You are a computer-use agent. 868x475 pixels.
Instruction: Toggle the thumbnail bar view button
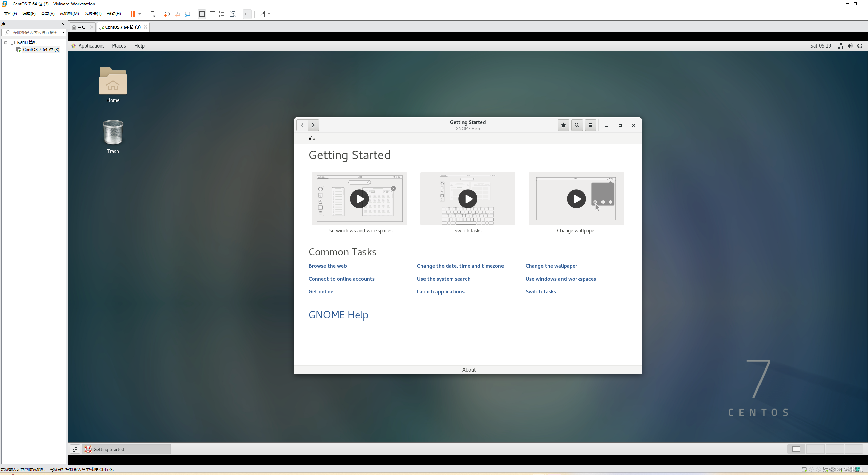tap(212, 14)
